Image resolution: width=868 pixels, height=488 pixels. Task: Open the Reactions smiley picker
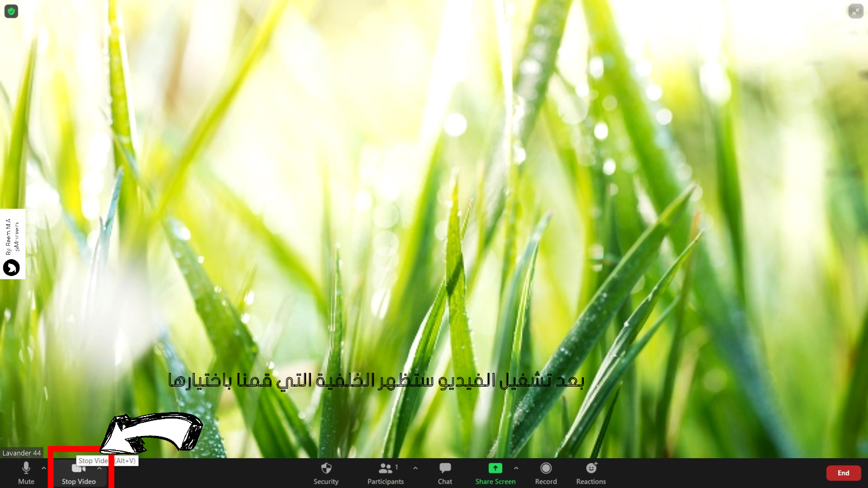point(591,473)
